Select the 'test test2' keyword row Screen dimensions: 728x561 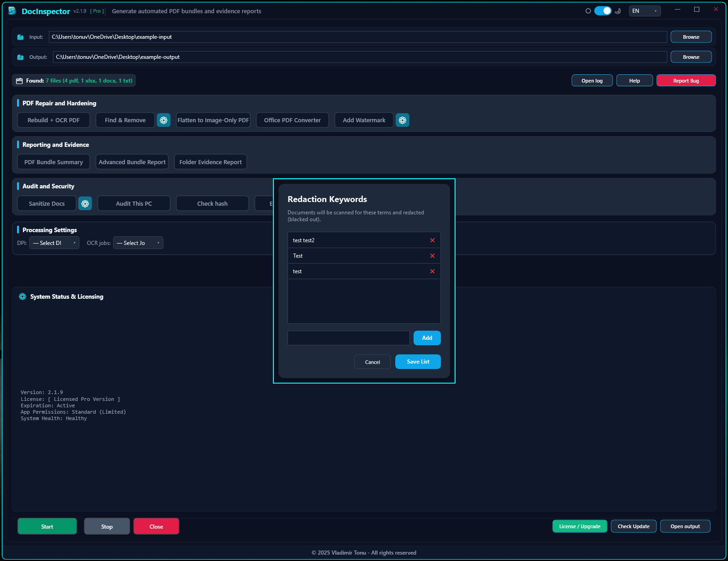[364, 240]
